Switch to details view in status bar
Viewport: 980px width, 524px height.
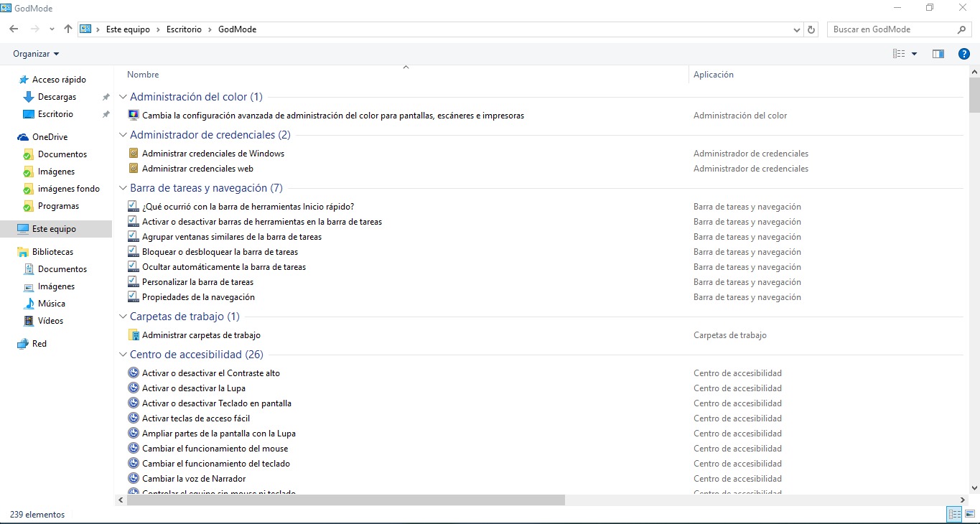point(954,515)
